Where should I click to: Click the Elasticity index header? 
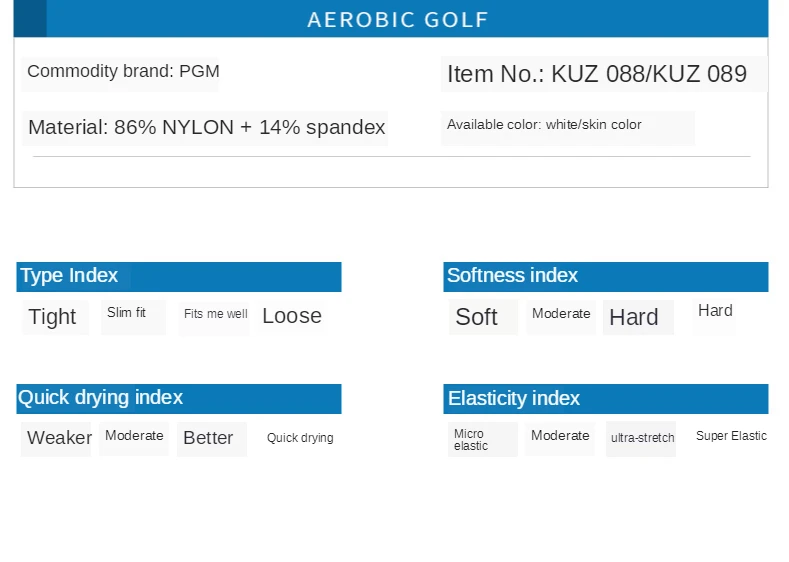[x=514, y=399]
